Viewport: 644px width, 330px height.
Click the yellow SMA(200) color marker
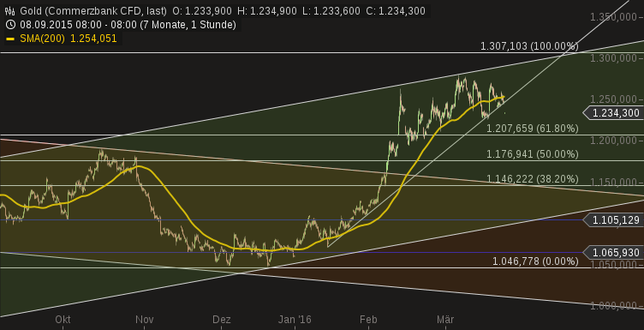pos(10,39)
